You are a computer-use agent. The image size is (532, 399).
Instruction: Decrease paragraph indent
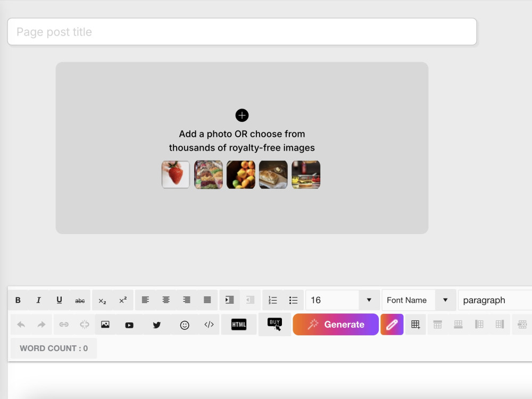tap(251, 300)
